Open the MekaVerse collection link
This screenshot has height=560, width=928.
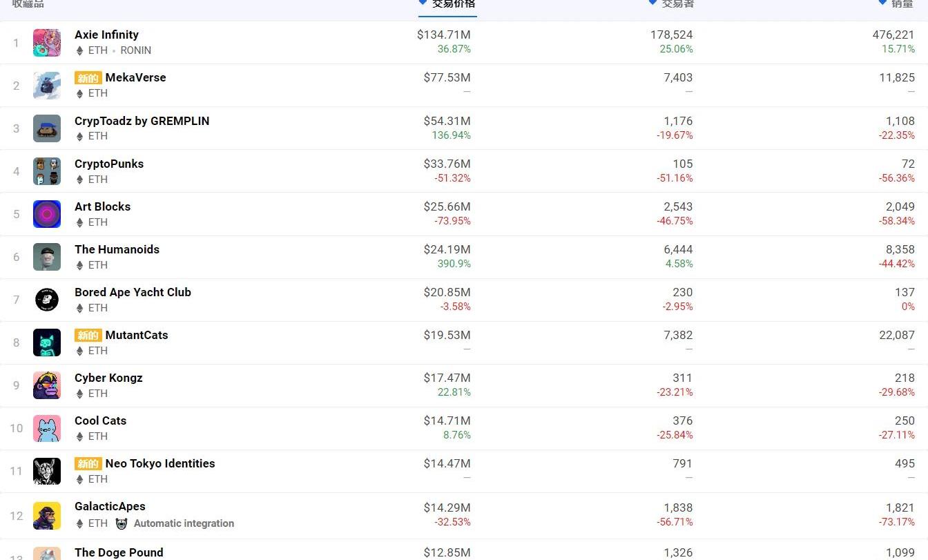coord(135,77)
